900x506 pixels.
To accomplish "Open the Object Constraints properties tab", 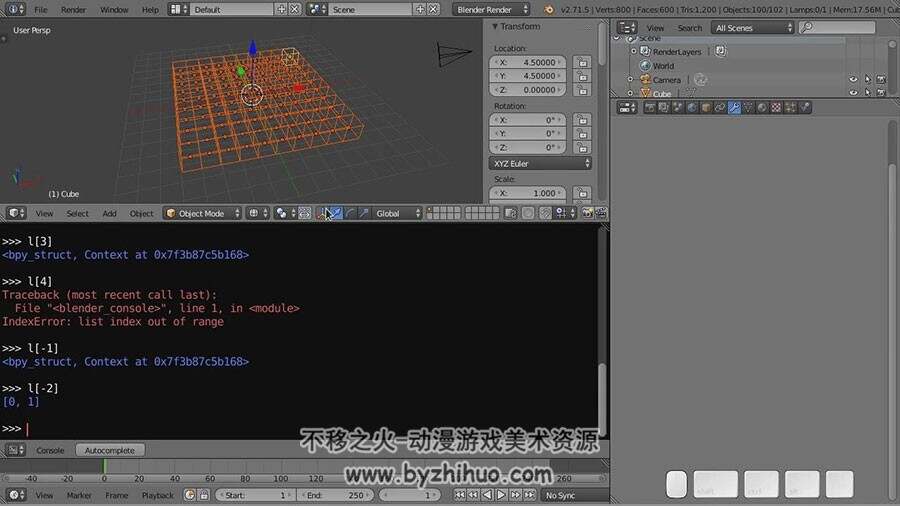I will [x=720, y=107].
